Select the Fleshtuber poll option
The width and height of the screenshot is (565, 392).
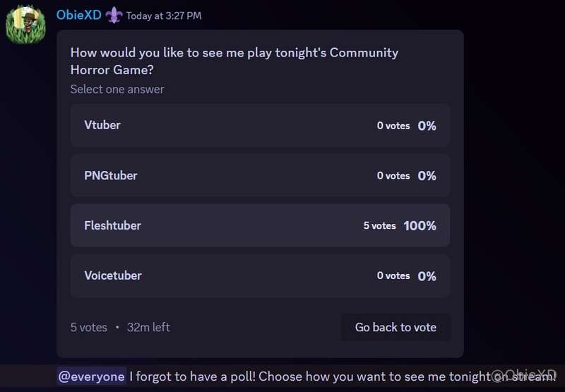pos(260,225)
